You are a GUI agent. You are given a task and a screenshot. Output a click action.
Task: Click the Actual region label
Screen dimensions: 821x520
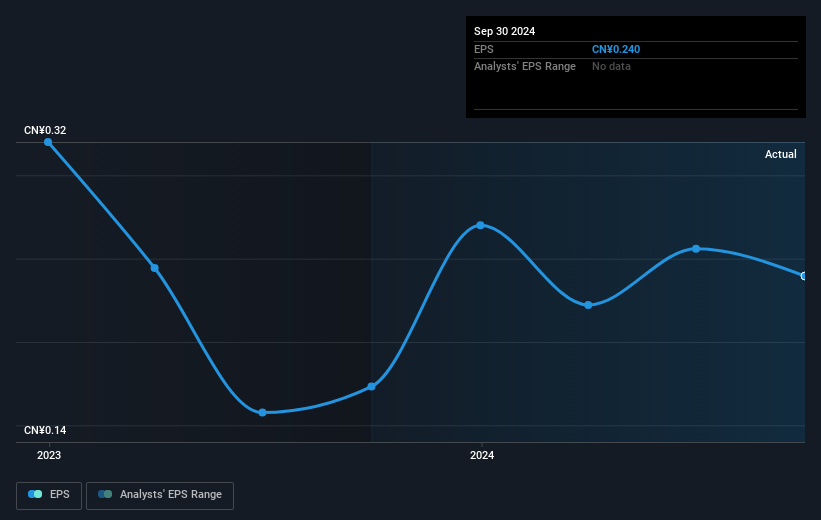point(781,154)
